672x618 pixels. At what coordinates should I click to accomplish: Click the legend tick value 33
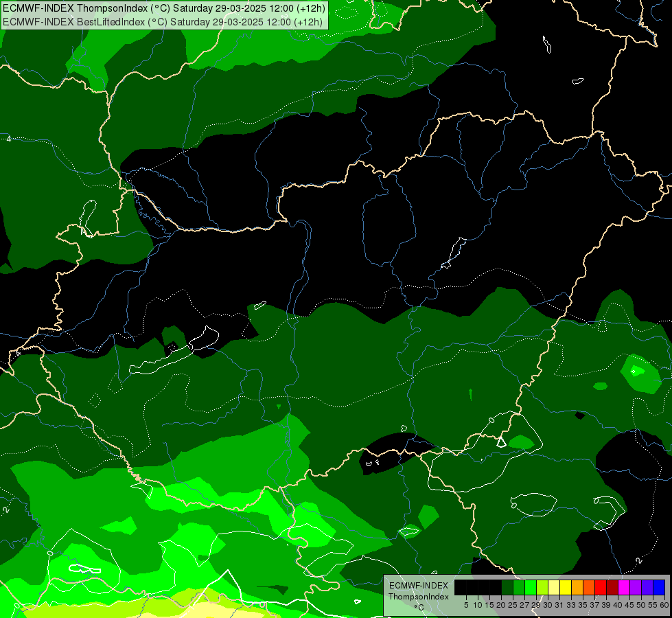571,605
